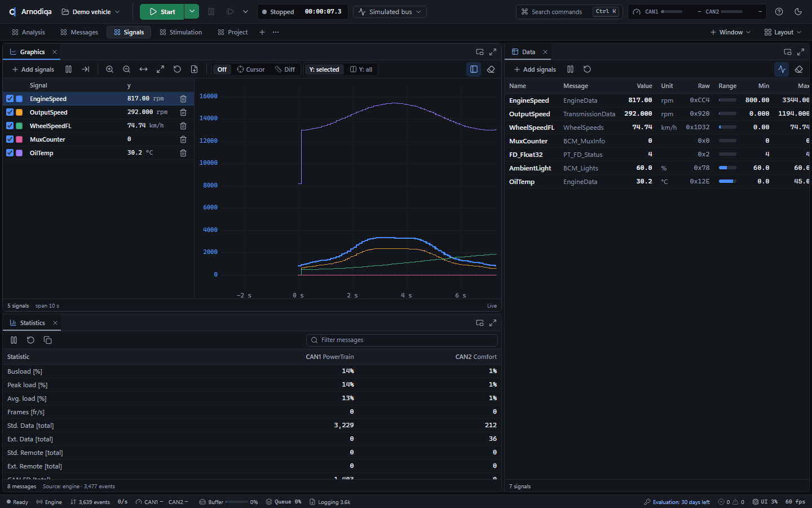Uncheck the EngineSpeed signal
Image resolution: width=812 pixels, height=508 pixels.
point(10,99)
